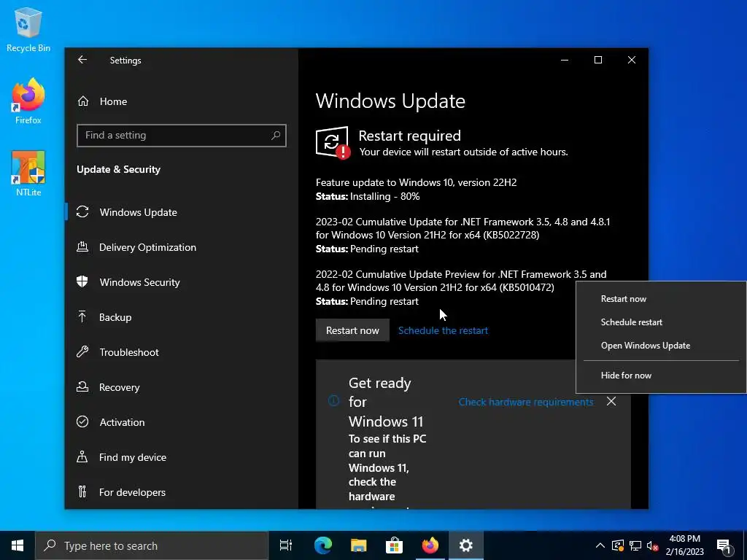
Task: Open Task View from taskbar
Action: [x=285, y=545]
